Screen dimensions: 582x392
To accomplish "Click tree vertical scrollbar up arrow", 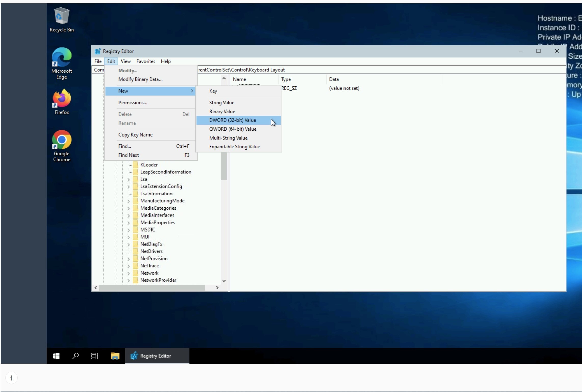I will click(x=224, y=78).
